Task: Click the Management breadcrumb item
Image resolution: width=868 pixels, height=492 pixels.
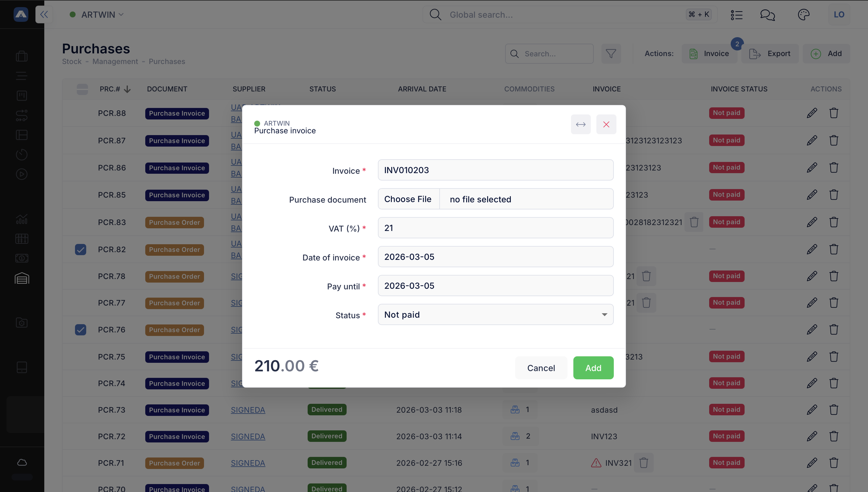Action: click(x=115, y=61)
